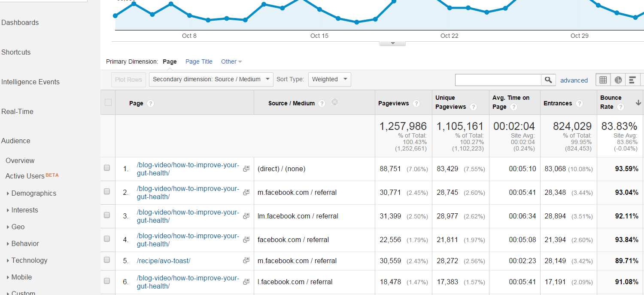Open the /recipe/avo-toast/ page link
Screen dimensions: 644x295
(164, 261)
